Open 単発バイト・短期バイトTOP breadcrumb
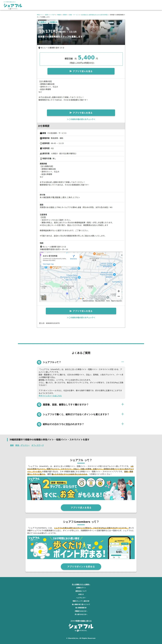162x644 pixels. 46,15
